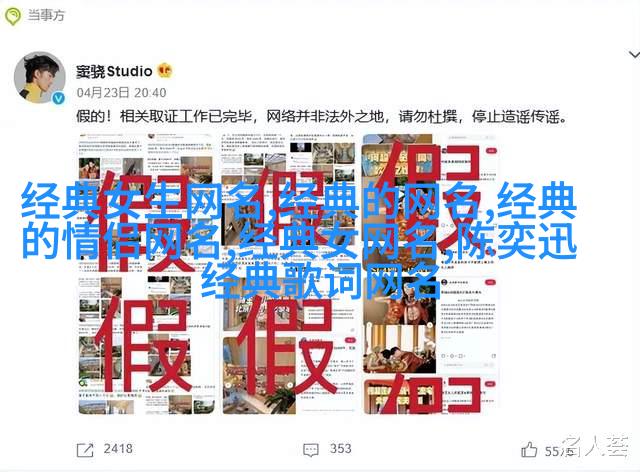Open the top-right screenshot thumbnail
Screen dimensions: 640x472
click(429, 202)
